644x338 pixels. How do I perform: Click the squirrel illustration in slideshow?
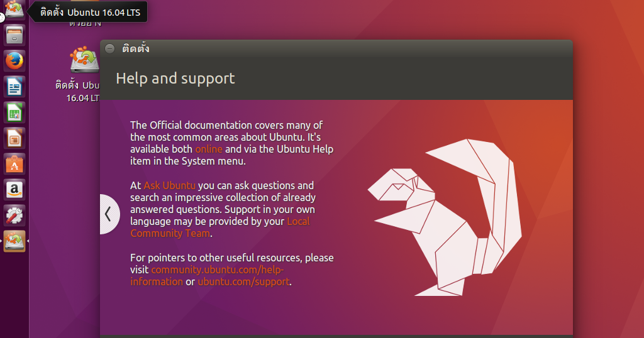(445, 217)
